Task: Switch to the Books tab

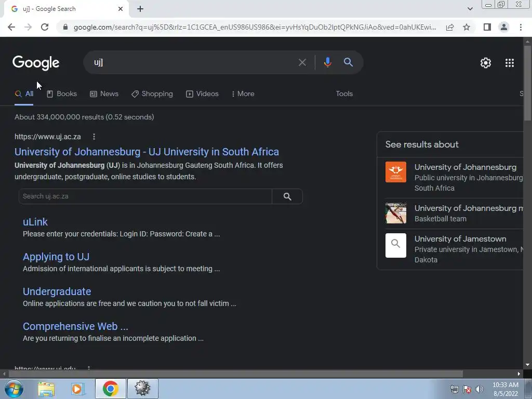Action: coord(62,94)
